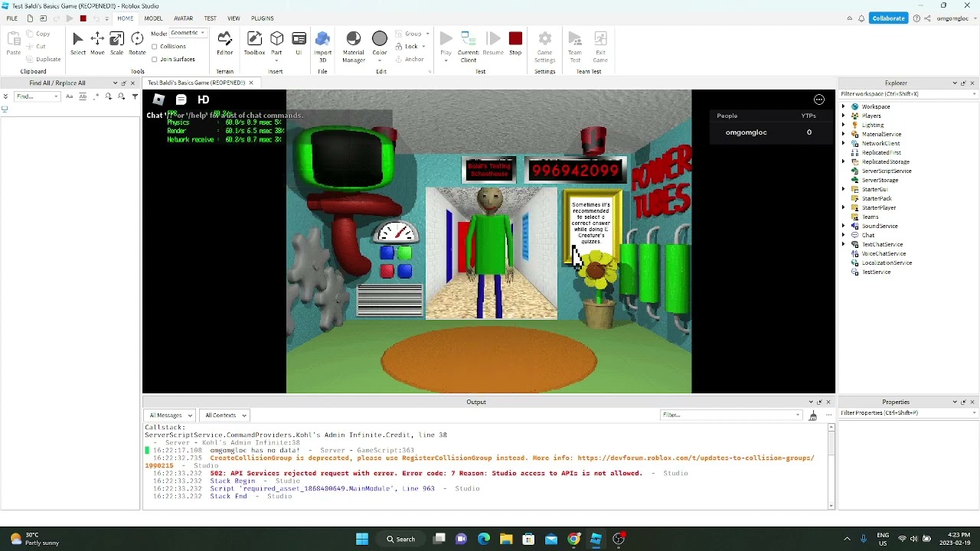Toggle the Join Surfaces checkbox
The width and height of the screenshot is (980, 551).
155,59
